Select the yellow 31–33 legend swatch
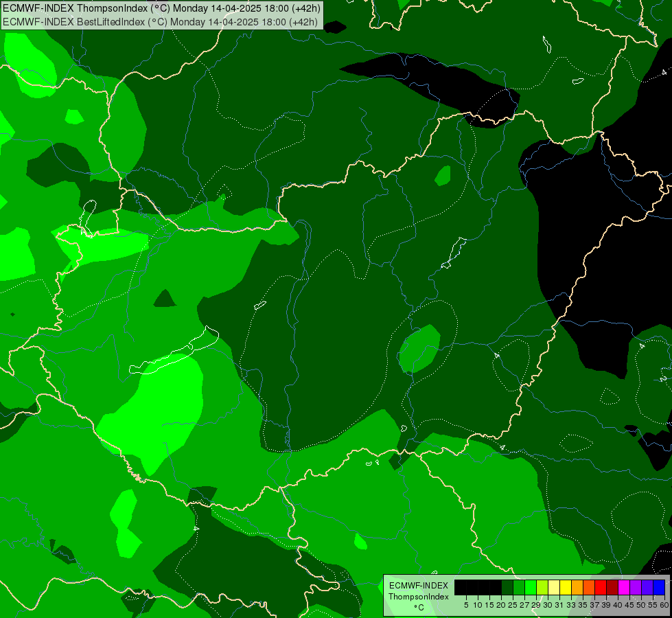This screenshot has width=672, height=618. [x=566, y=587]
